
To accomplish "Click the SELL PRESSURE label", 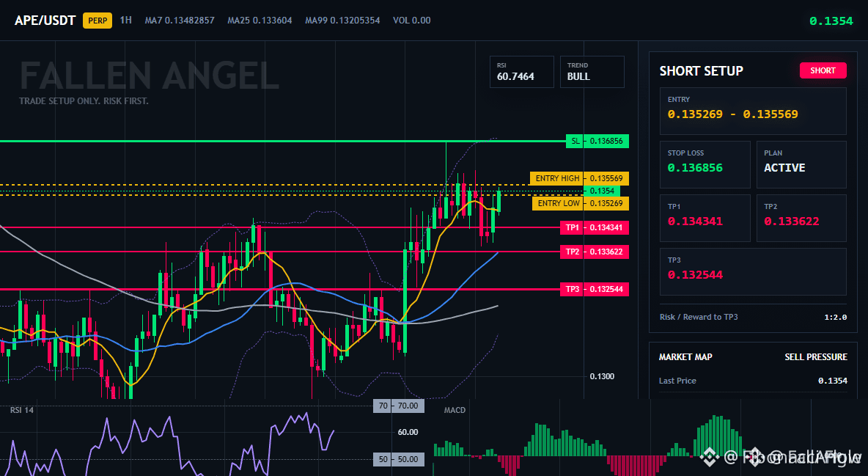I will click(816, 357).
